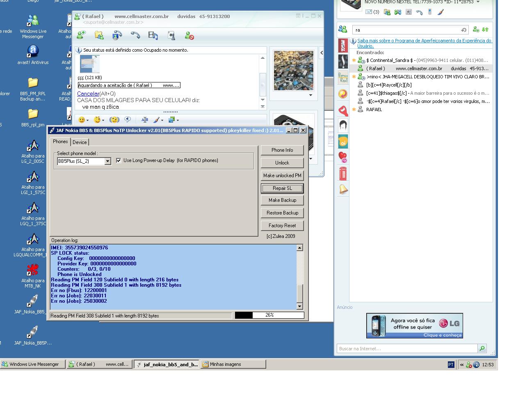Open Windows Live Messenger desktop shortcut
This screenshot has height=420, width=525.
pos(33,27)
